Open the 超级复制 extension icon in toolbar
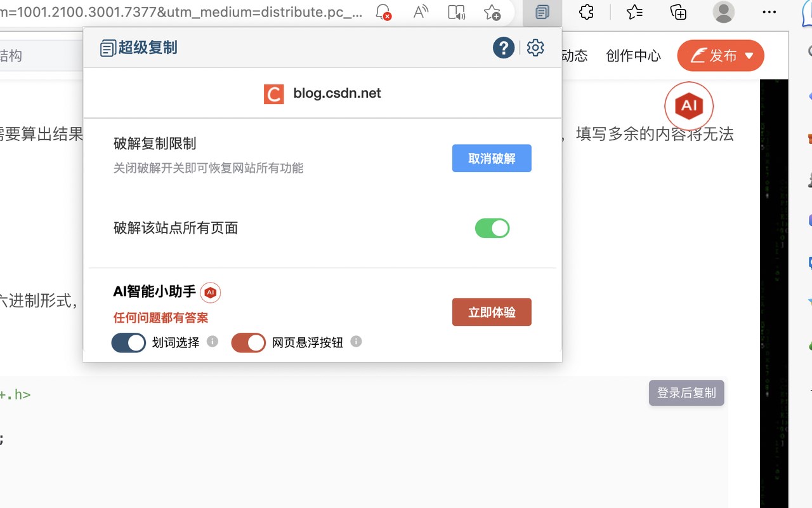 tap(542, 12)
